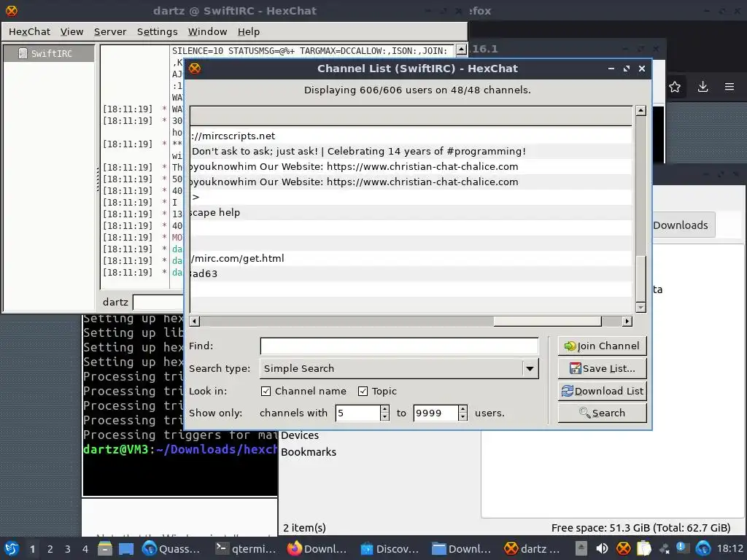Screen dimensions: 747x560
Task: Click the Find text field
Action: tap(399, 346)
